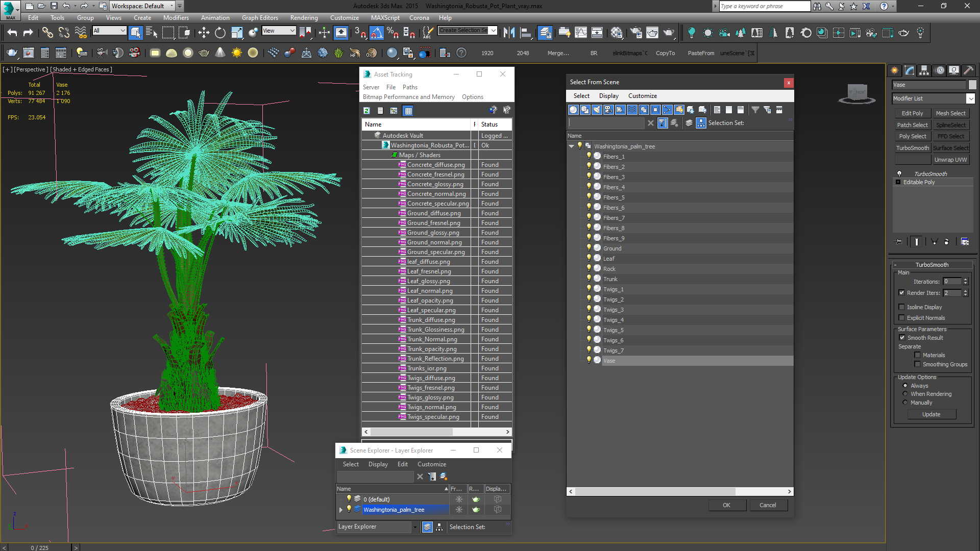
Task: Open Customize menu in Select From Scene
Action: tap(642, 96)
